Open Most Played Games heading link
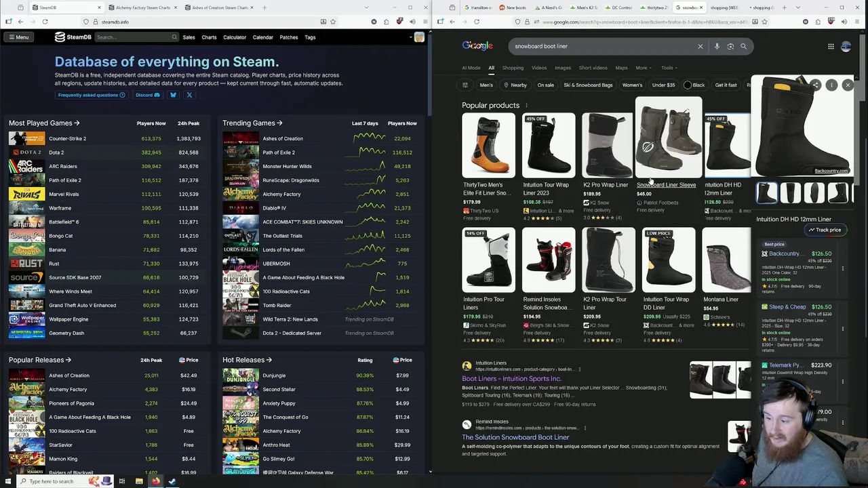The width and height of the screenshot is (868, 488). 44,123
